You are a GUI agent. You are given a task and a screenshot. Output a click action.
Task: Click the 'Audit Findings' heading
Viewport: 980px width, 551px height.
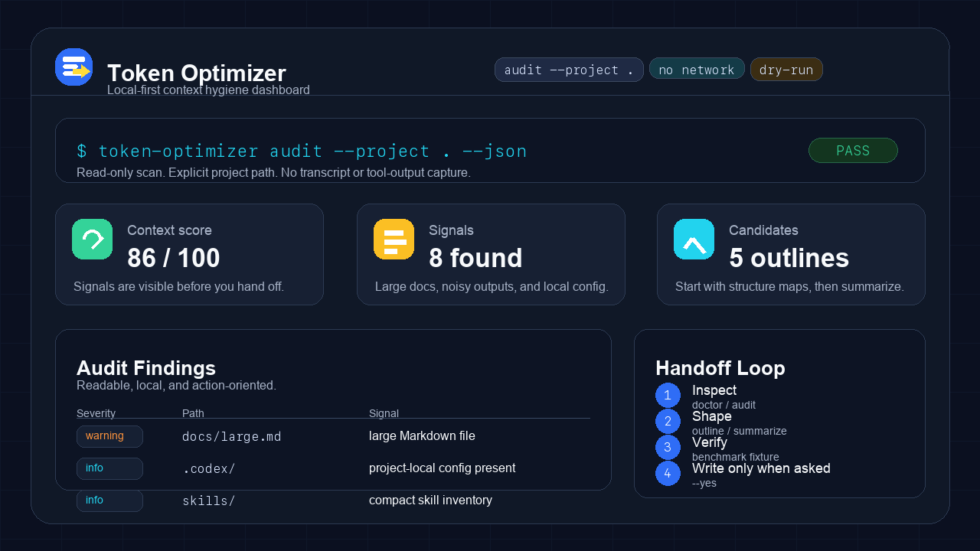(x=146, y=368)
